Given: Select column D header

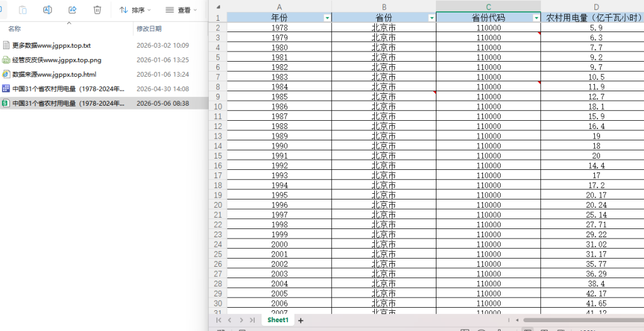Looking at the screenshot, I should [x=592, y=6].
